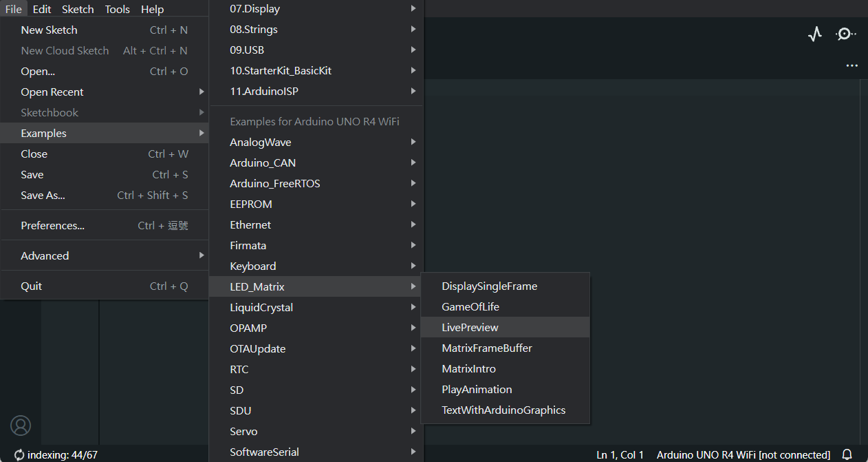Open the Serial Monitor icon

click(x=845, y=34)
